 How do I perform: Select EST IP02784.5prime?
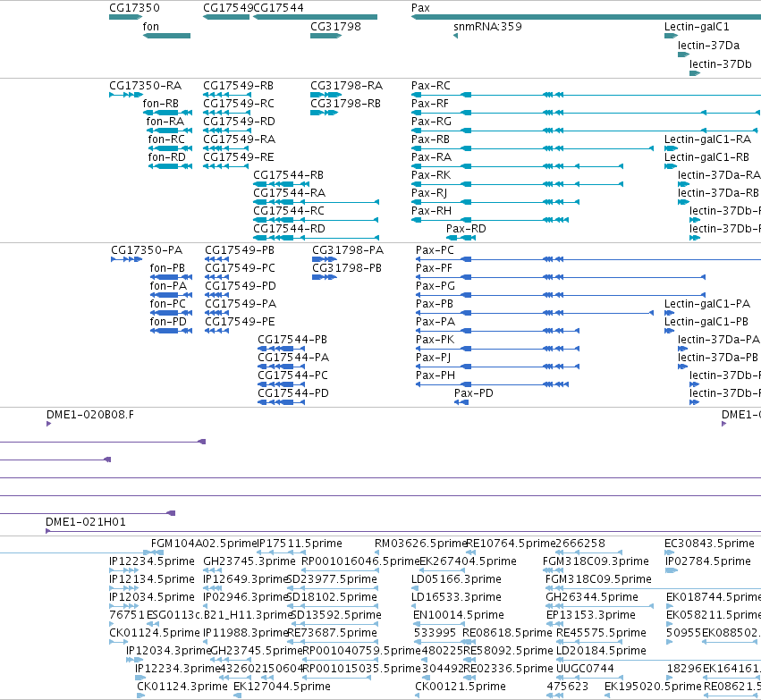coord(672,570)
